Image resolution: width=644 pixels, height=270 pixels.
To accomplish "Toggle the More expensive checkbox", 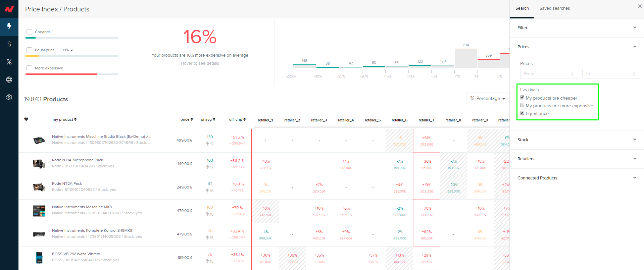I will (30, 68).
